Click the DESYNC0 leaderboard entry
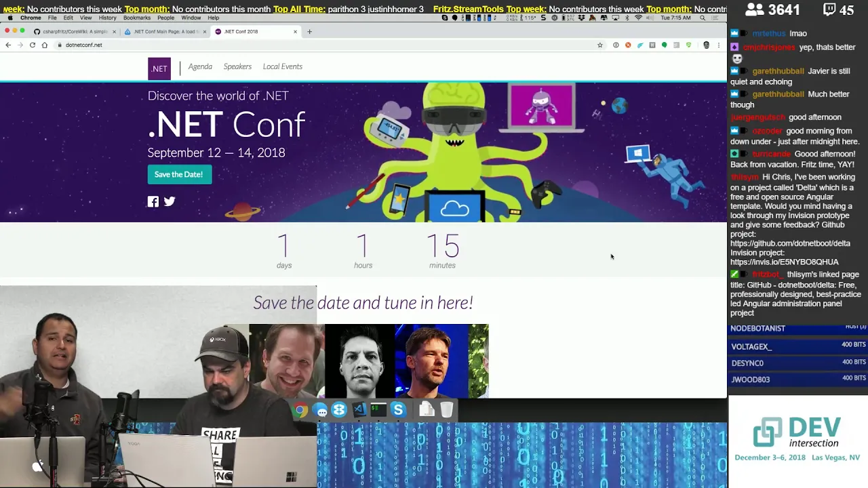The height and width of the screenshot is (488, 868). point(797,363)
